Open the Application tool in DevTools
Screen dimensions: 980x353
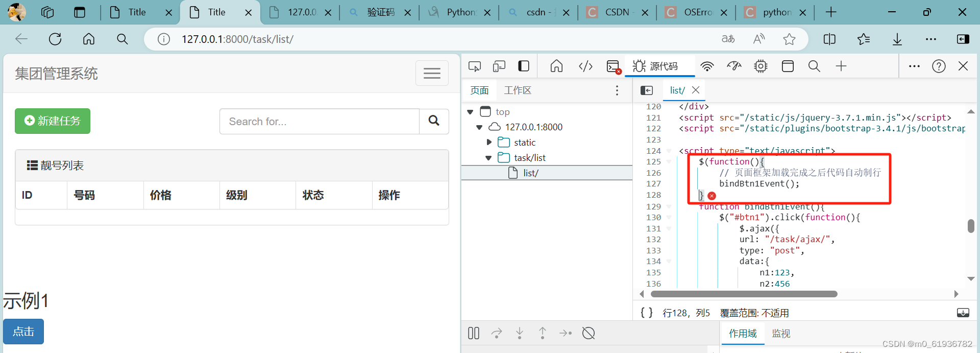coord(788,66)
